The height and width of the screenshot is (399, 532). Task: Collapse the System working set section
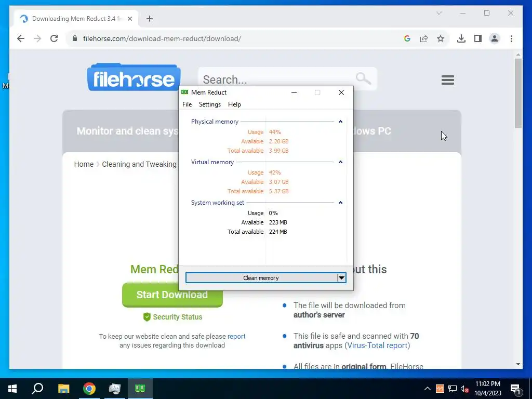pos(340,203)
